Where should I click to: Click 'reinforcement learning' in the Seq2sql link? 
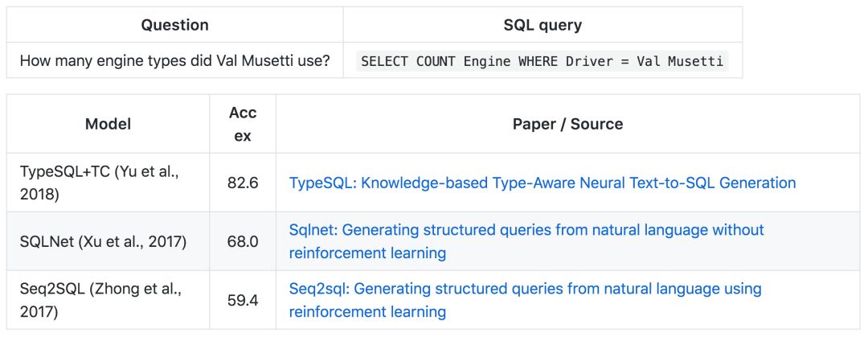pos(367,312)
